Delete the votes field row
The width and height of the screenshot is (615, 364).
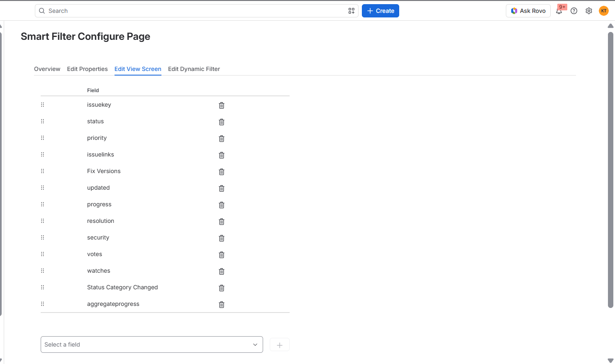222,255
